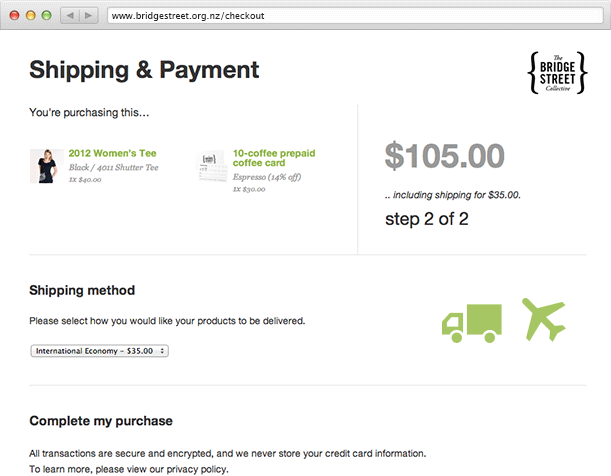Click the '1x $40.00' quantity line

[x=85, y=180]
